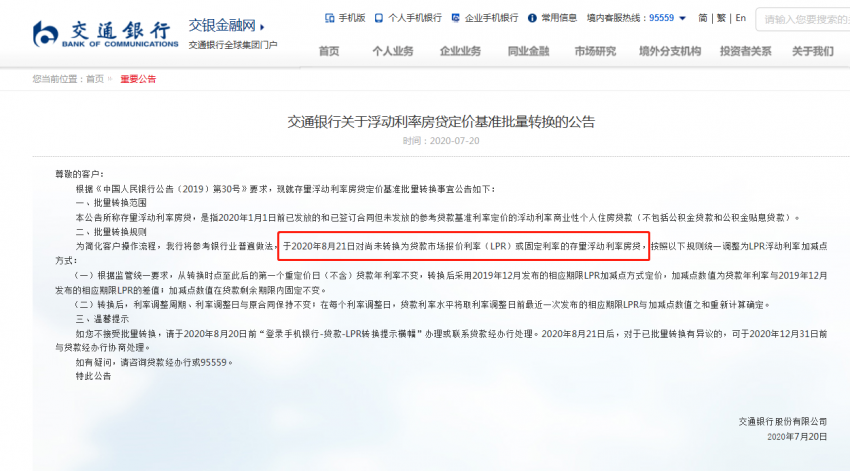Open the 关于我们 menu
The image size is (850, 471).
click(813, 51)
